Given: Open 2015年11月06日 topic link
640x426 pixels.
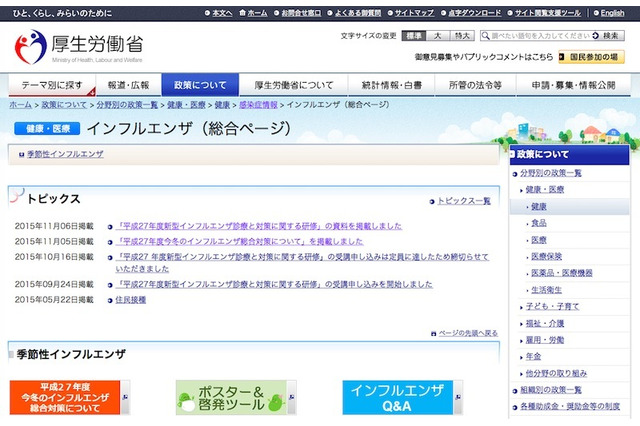Looking at the screenshot, I should point(259,226).
